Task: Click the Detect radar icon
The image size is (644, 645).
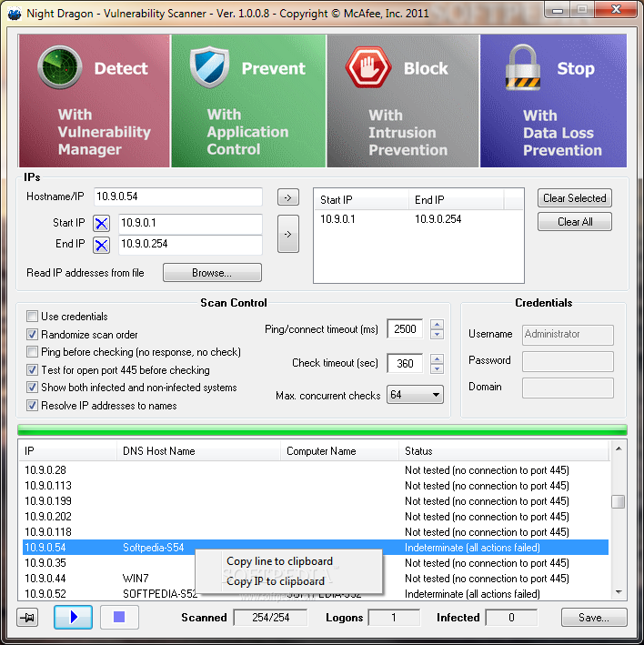Action: pos(60,67)
